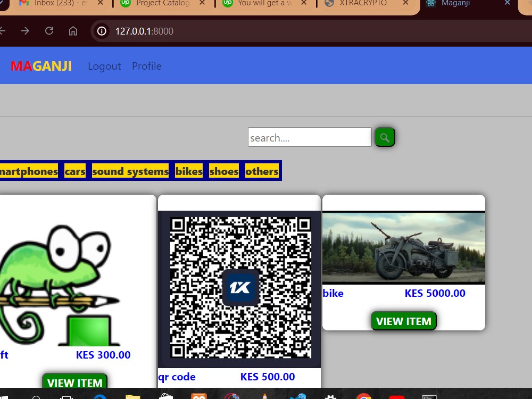Open site information icon in address bar
The image size is (532, 399).
(x=102, y=31)
